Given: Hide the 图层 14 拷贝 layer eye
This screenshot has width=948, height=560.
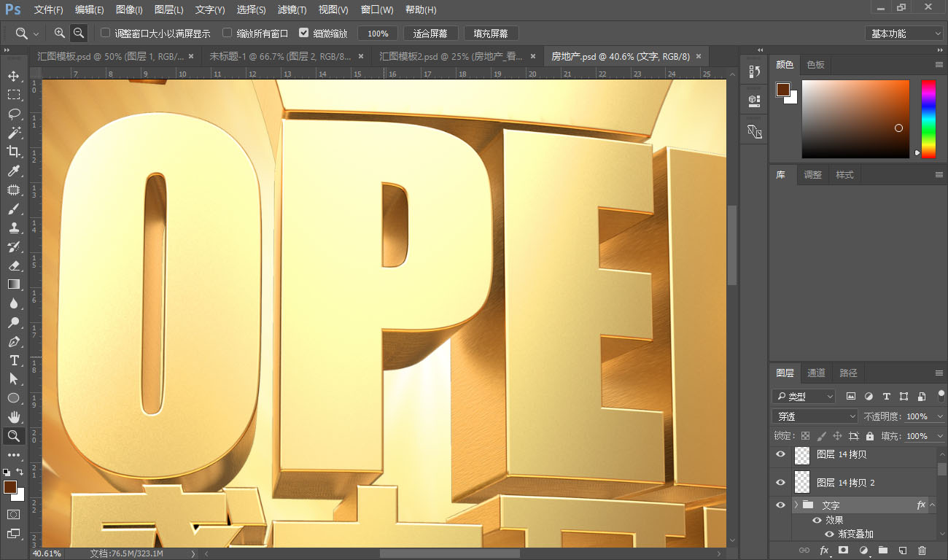Looking at the screenshot, I should (x=780, y=454).
